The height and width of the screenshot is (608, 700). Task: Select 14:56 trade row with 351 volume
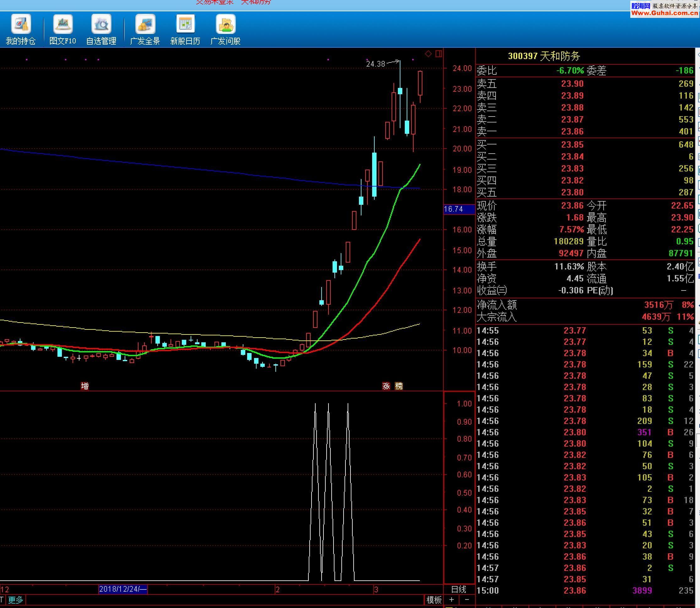point(585,432)
